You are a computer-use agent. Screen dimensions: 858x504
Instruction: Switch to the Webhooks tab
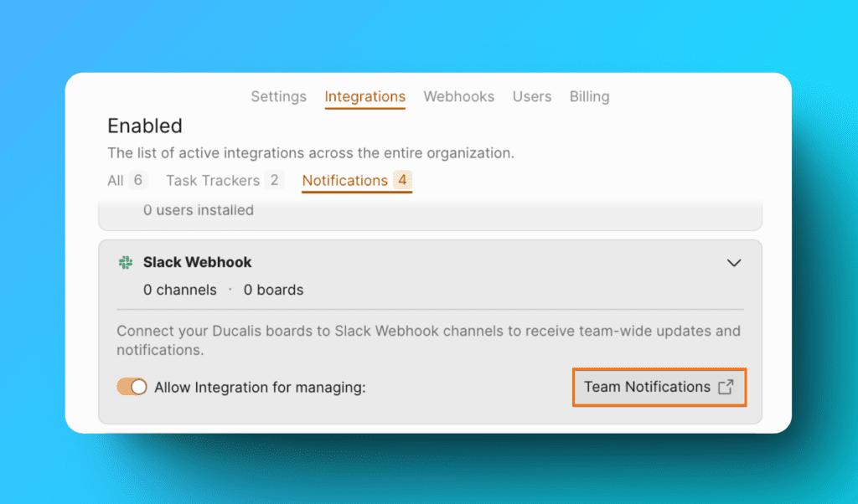[458, 97]
